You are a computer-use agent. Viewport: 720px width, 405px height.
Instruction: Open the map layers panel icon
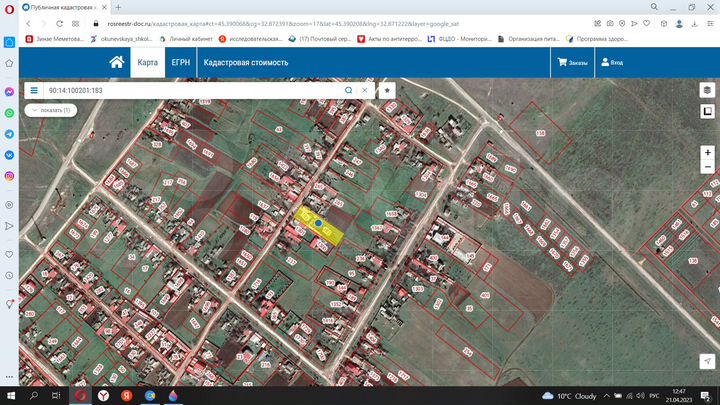(707, 89)
